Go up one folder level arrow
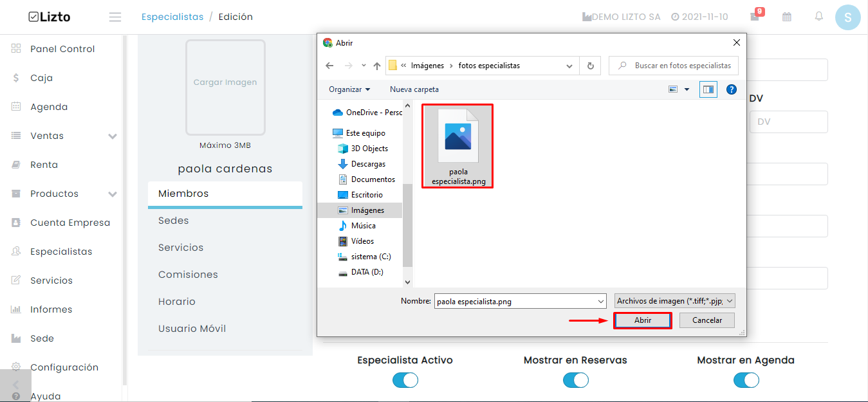 [x=377, y=66]
